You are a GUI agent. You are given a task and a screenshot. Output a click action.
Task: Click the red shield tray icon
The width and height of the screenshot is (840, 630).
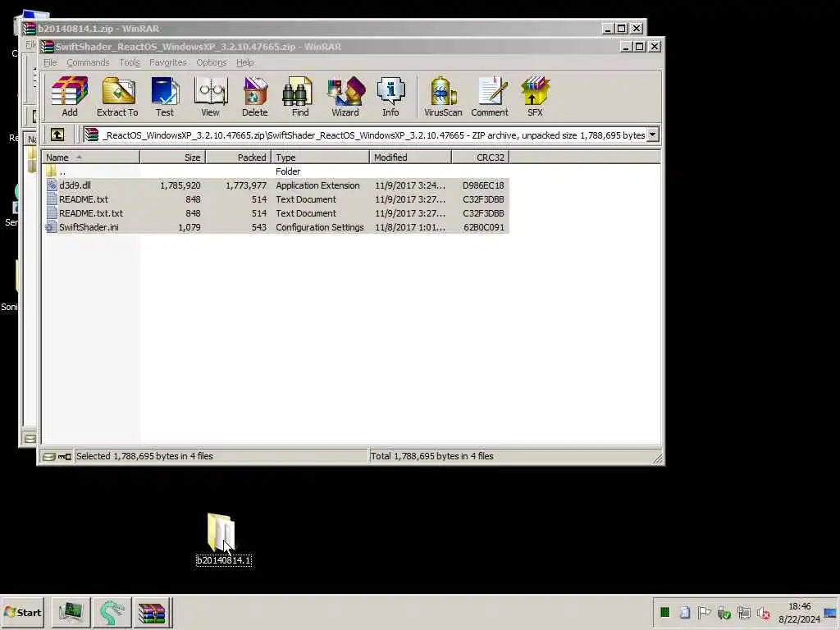pos(764,613)
